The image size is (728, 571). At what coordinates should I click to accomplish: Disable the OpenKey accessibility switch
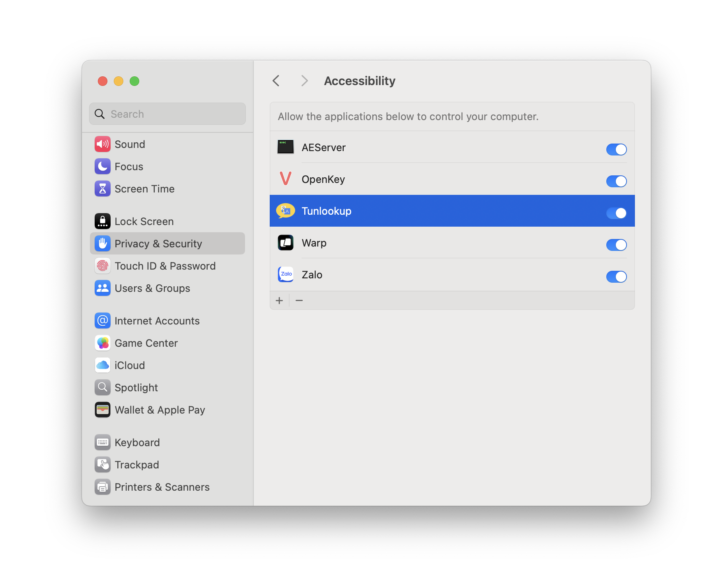tap(616, 181)
